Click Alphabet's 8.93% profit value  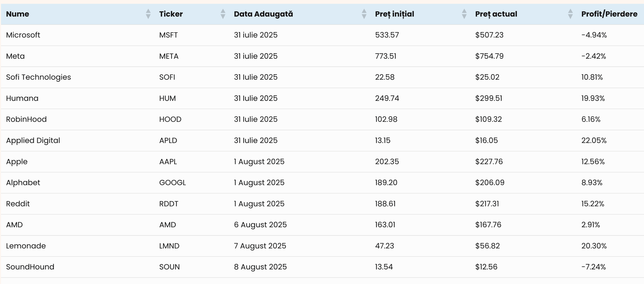[x=592, y=182]
